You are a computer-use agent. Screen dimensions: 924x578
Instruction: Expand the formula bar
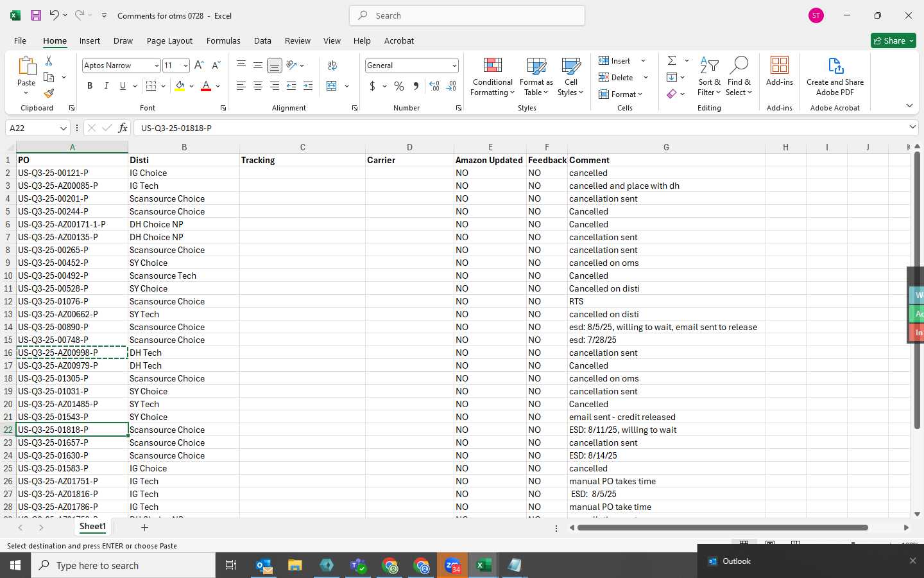coord(912,127)
